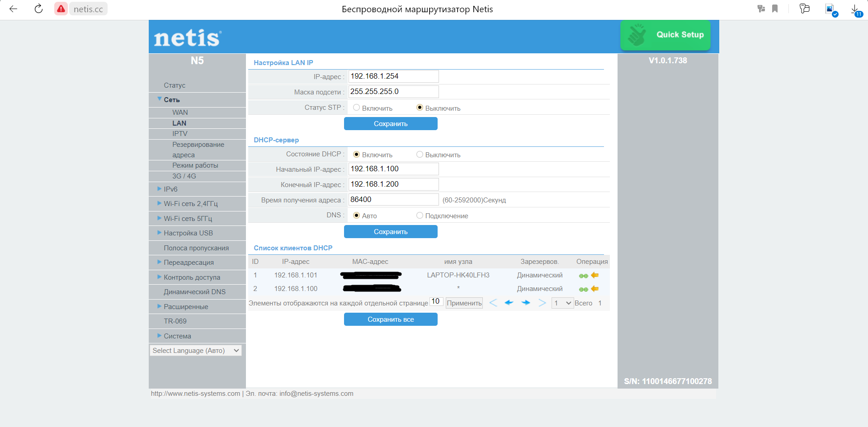
Task: Click the items per page field
Action: tap(436, 301)
